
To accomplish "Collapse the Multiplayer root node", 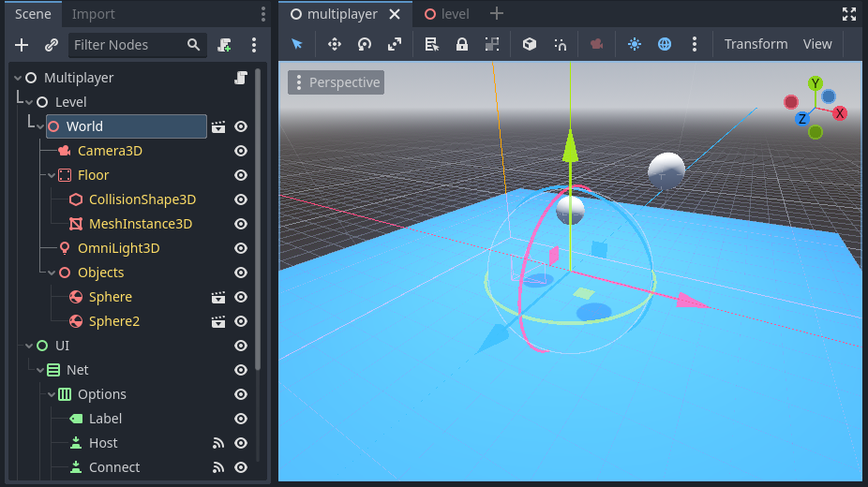I will (18, 79).
